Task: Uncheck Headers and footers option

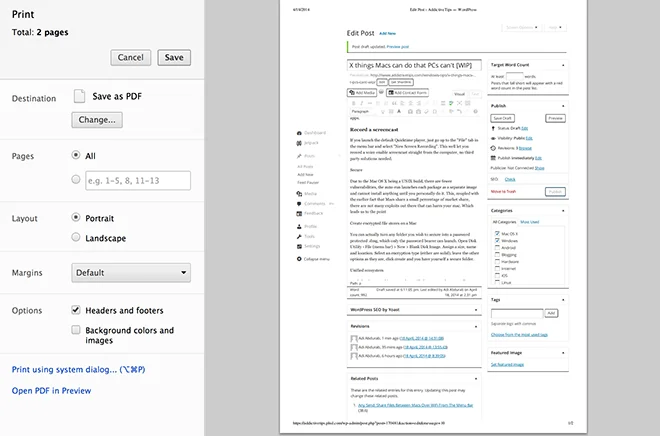Action: coord(76,310)
